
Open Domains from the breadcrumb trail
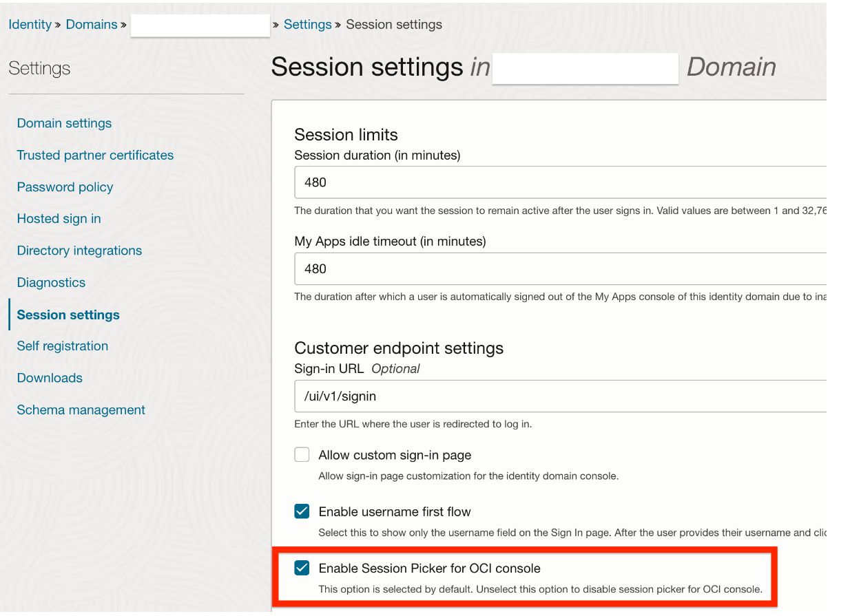click(x=92, y=23)
